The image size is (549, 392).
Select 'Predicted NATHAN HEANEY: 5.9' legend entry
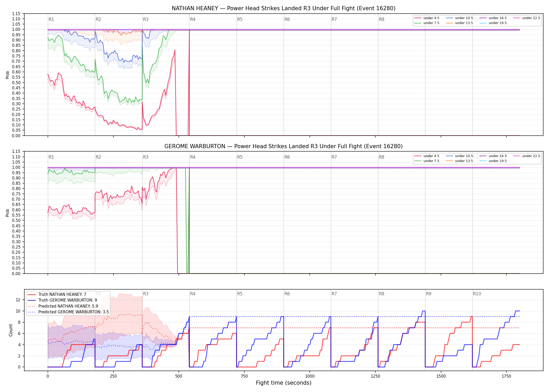(63, 306)
